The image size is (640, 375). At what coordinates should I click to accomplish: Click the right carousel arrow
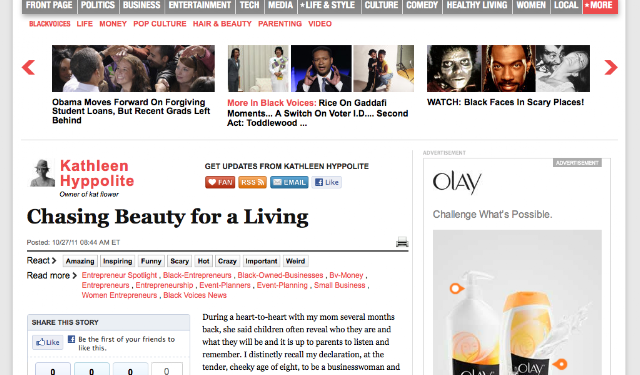611,67
